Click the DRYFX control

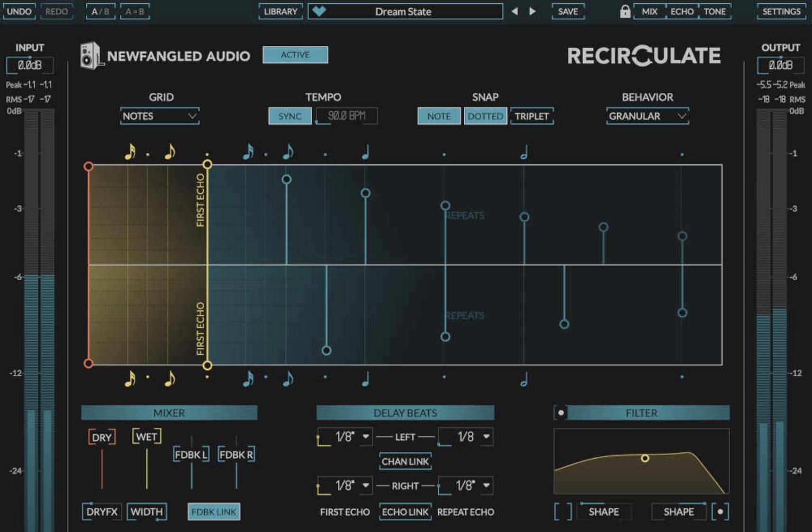pyautogui.click(x=101, y=512)
